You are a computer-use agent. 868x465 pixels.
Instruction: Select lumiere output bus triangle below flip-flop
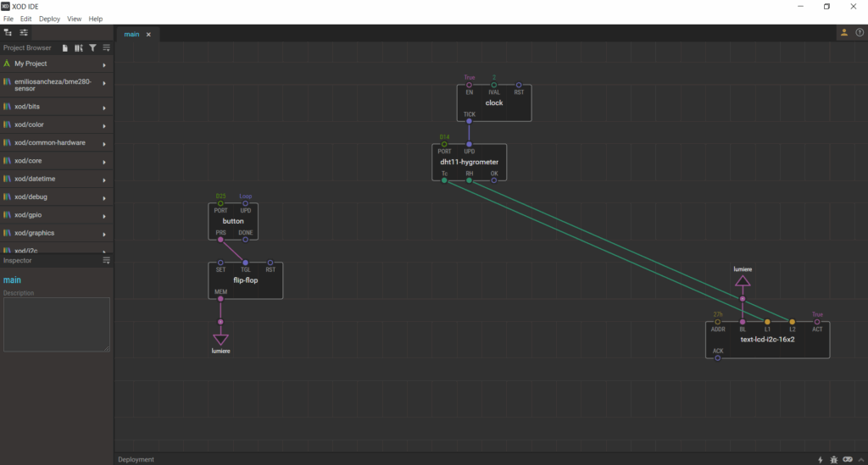[220, 339]
